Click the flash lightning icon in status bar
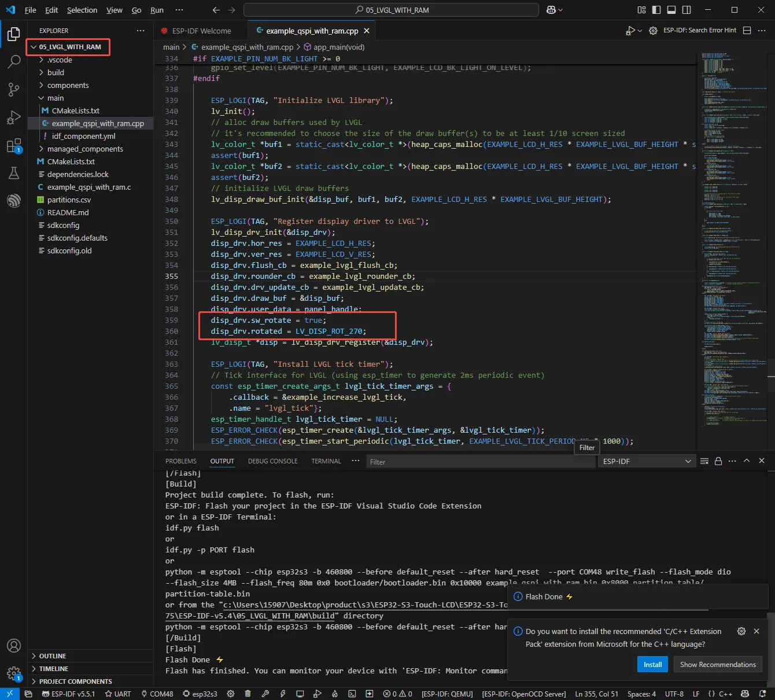775x700 pixels. point(283,694)
